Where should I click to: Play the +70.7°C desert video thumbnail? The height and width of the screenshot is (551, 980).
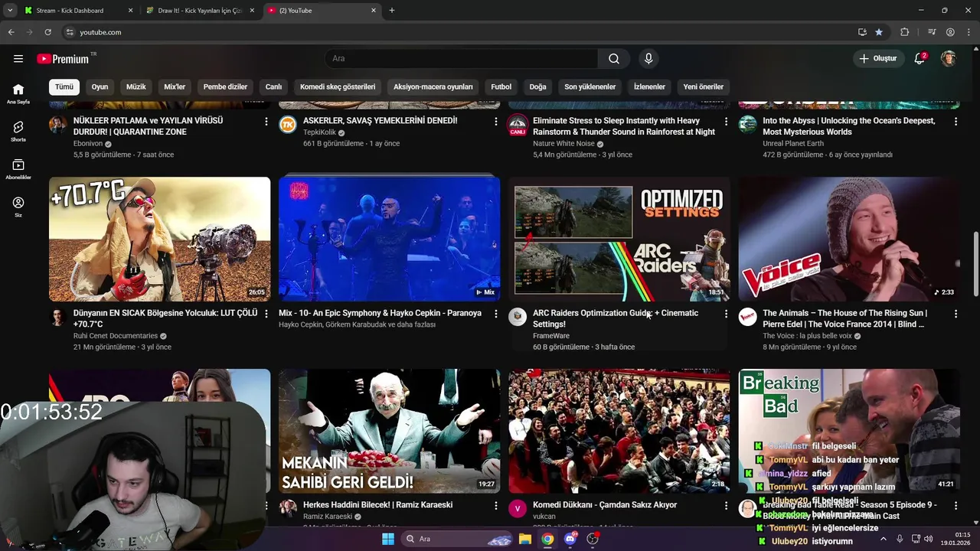[159, 240]
